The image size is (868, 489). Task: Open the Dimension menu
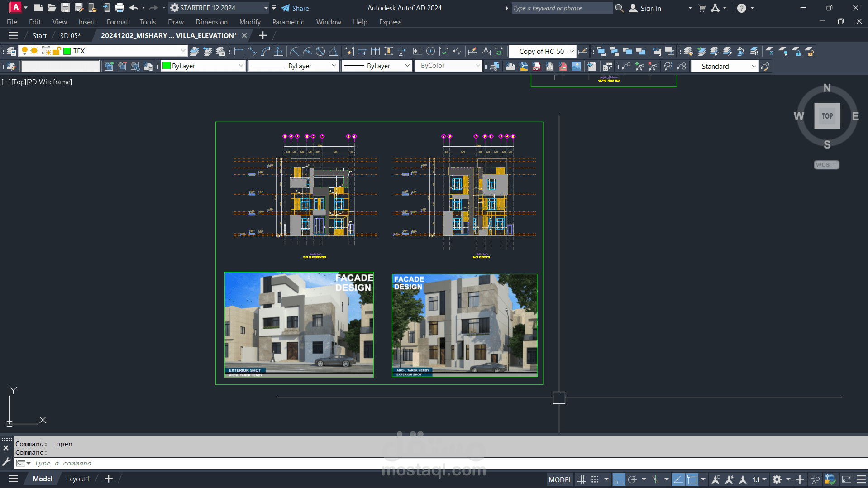coord(211,22)
